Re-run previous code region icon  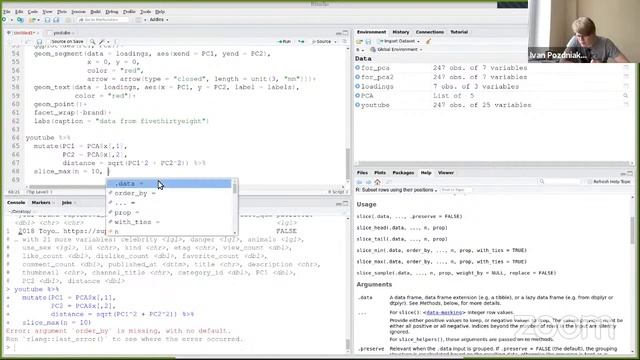pos(301,41)
